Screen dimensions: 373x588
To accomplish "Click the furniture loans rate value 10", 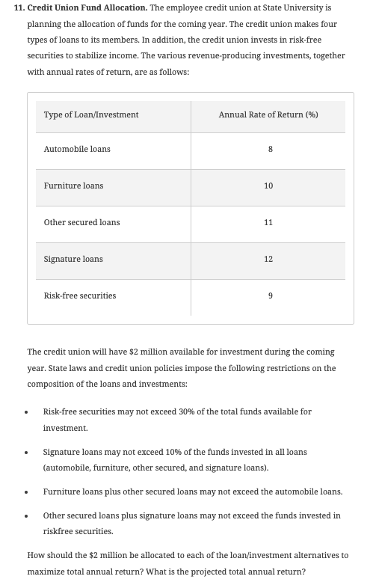I will click(268, 186).
